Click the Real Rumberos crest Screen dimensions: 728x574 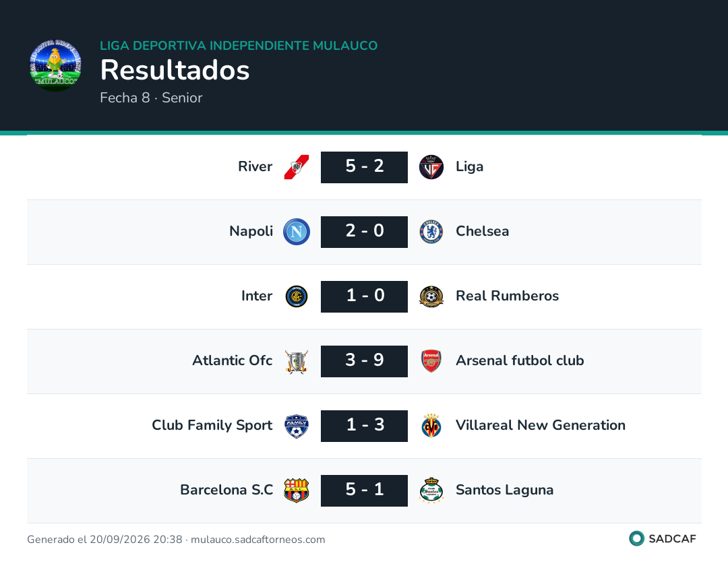click(431, 296)
